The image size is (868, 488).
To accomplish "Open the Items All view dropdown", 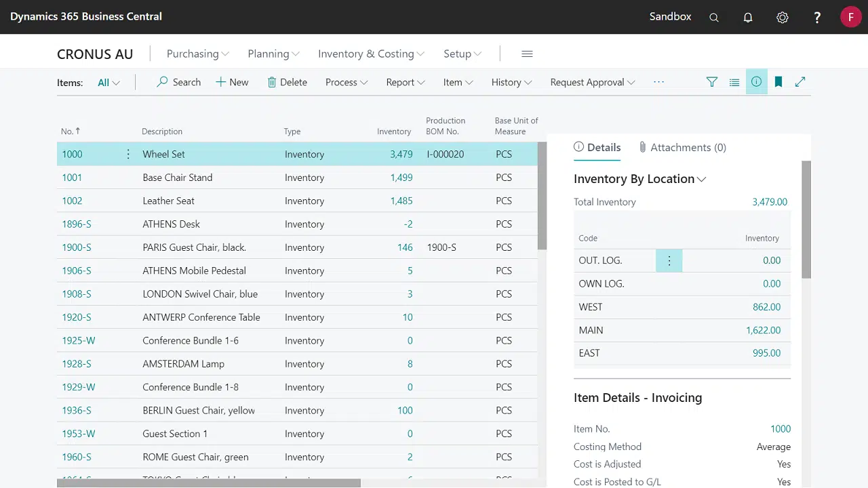I will [108, 83].
